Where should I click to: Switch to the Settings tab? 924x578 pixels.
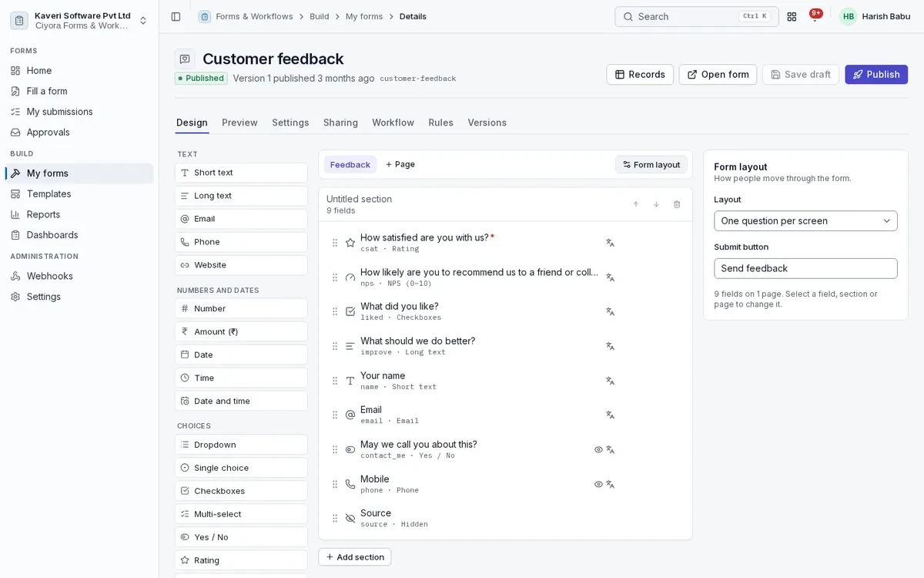[290, 123]
